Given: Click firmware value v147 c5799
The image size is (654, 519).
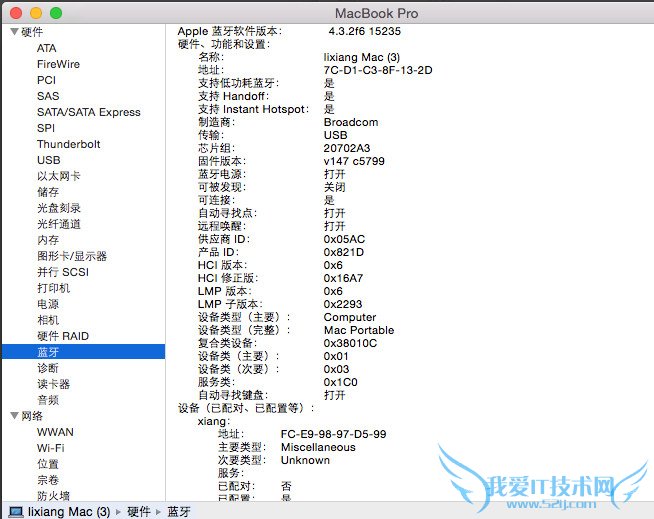Looking at the screenshot, I should (354, 161).
